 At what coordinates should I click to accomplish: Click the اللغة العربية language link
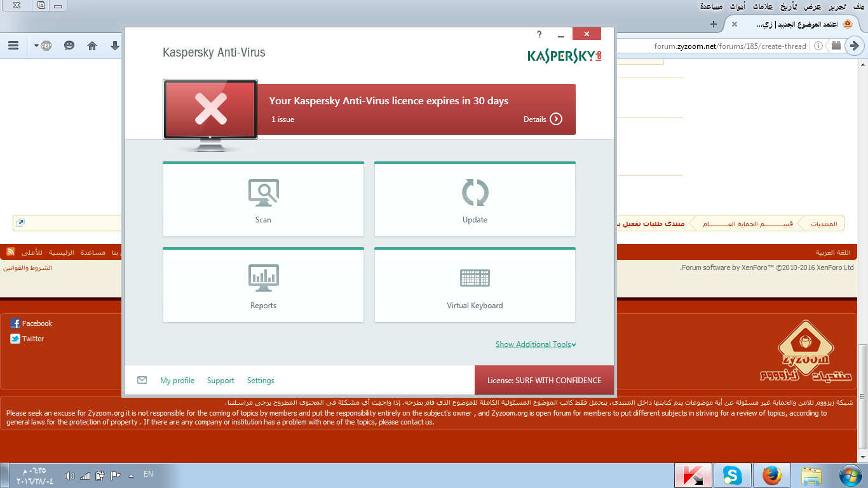click(834, 253)
